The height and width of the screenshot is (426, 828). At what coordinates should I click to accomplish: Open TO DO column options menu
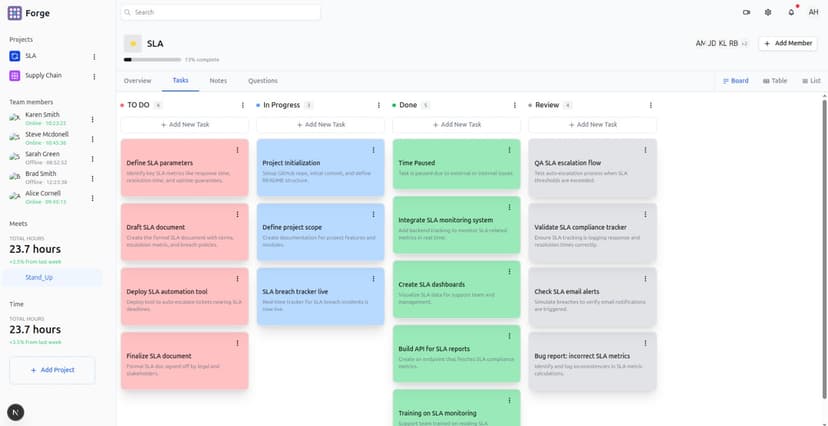point(242,105)
